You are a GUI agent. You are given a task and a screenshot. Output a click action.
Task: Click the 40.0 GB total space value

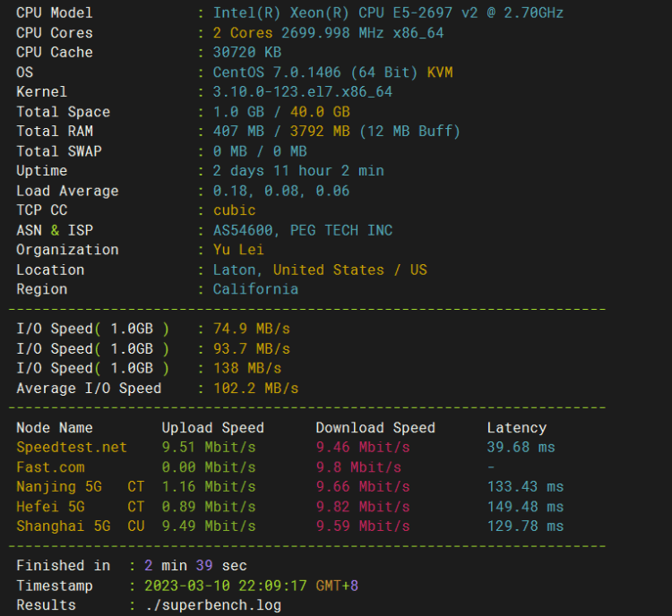click(x=320, y=112)
